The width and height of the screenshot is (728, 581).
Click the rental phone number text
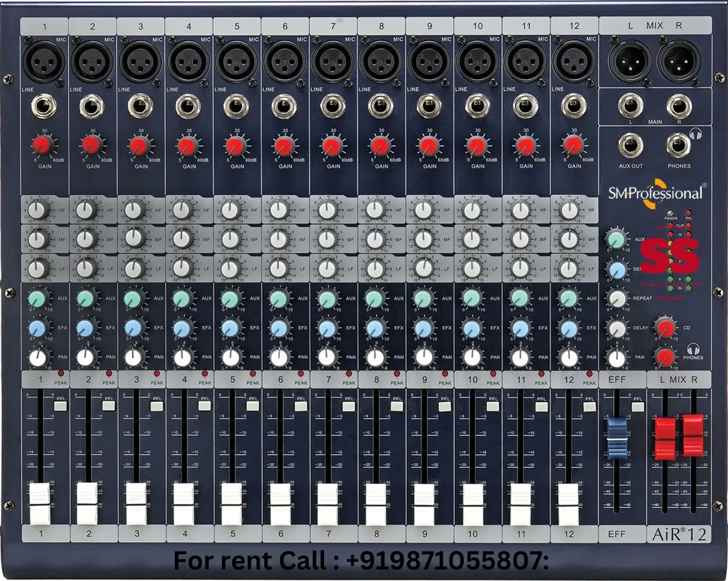point(364,563)
